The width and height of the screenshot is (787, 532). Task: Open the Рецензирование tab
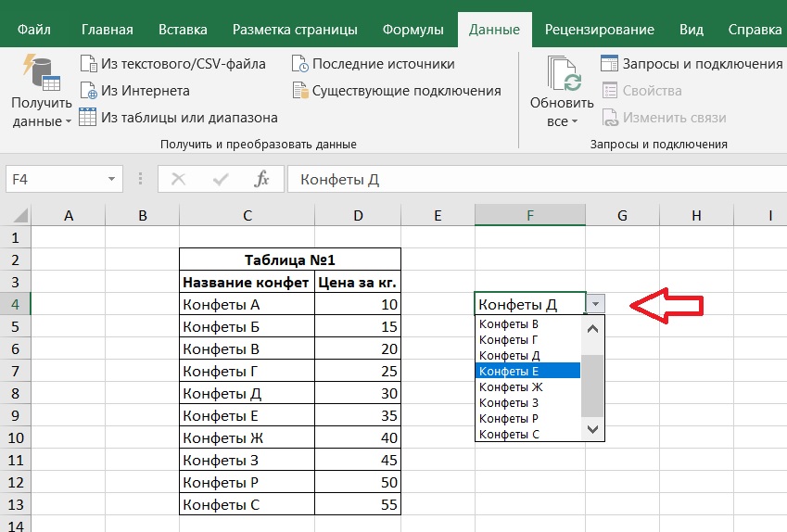pos(599,30)
